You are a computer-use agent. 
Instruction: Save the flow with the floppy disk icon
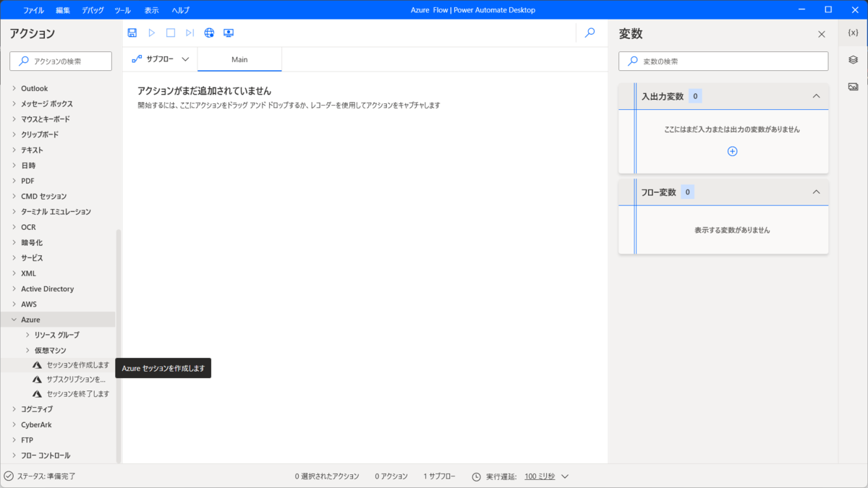132,33
